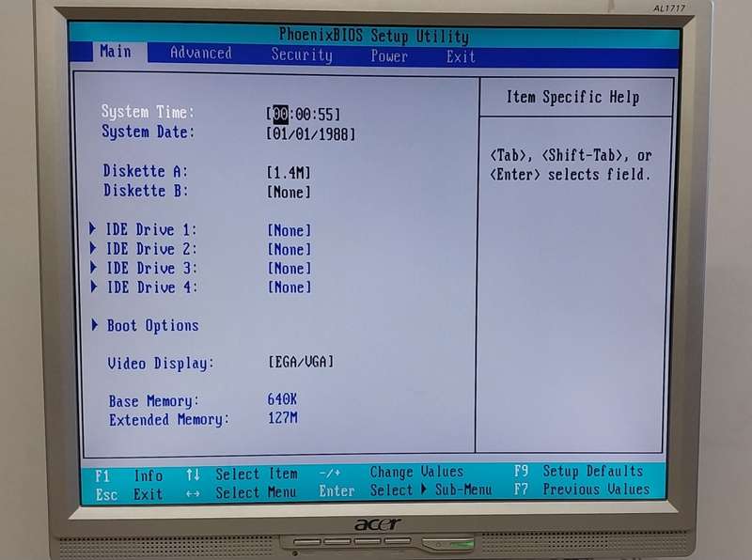Click the IDE Drive 4 None value
752x560 pixels.
(x=290, y=288)
